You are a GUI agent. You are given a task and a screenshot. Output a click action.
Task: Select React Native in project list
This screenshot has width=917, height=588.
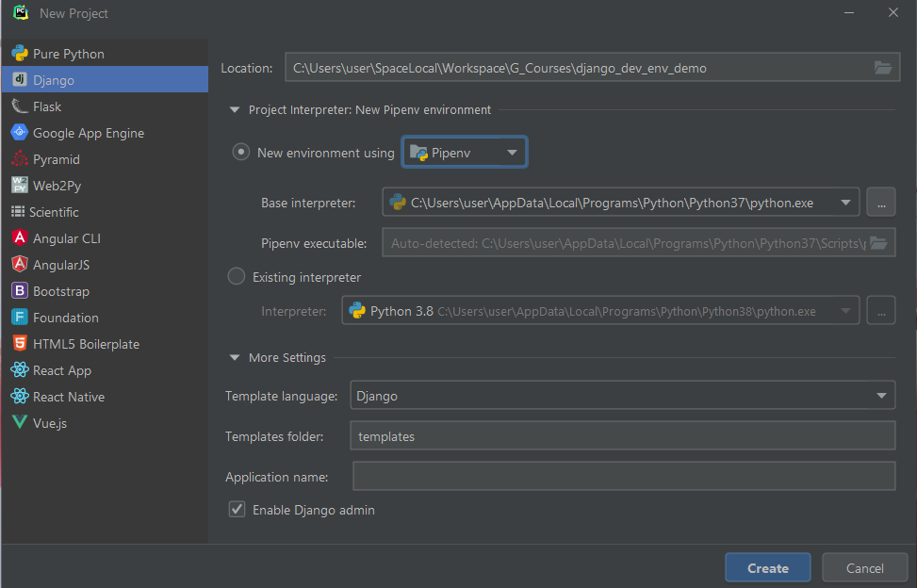pos(105,396)
